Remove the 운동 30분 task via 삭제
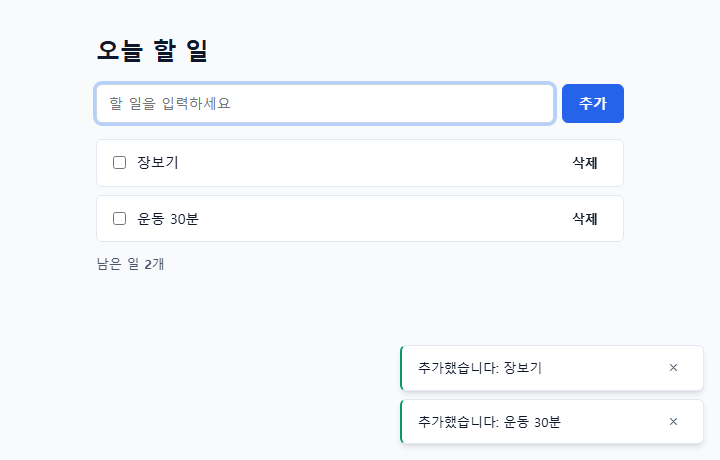The image size is (720, 460). tap(585, 219)
